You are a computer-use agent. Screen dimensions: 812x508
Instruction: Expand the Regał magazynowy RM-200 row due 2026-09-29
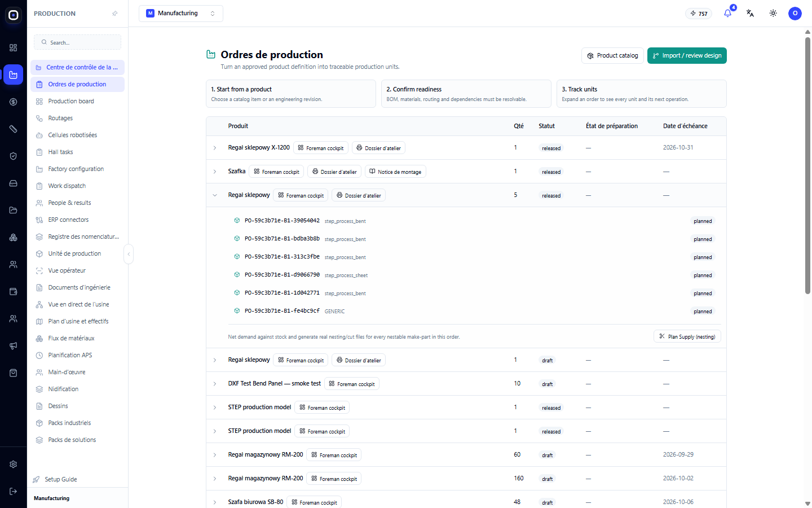point(215,455)
